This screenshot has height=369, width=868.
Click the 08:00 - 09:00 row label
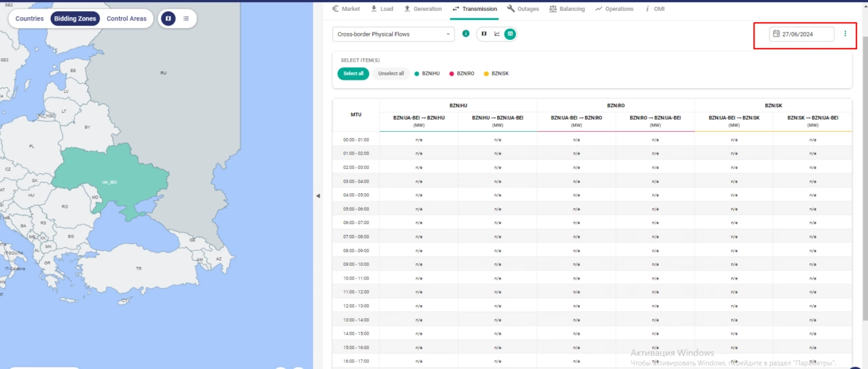(x=356, y=250)
